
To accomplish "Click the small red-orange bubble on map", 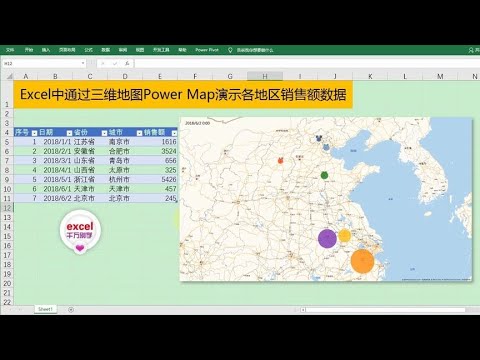I will 281,161.
